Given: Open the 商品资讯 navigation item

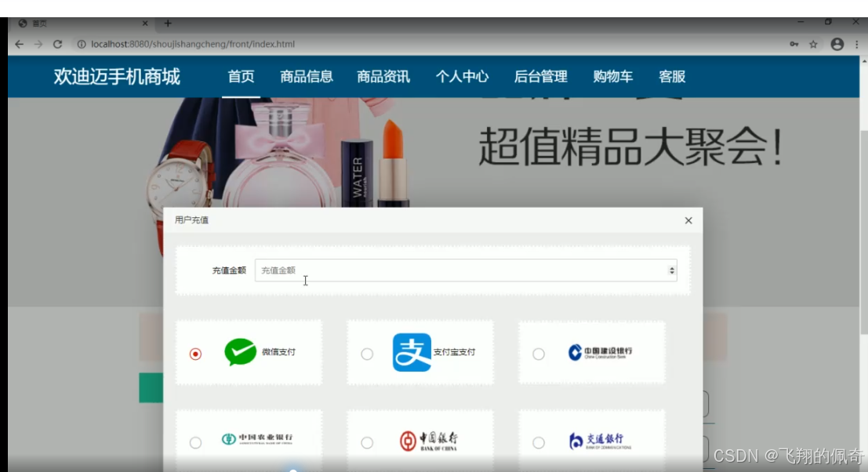Looking at the screenshot, I should [x=383, y=77].
